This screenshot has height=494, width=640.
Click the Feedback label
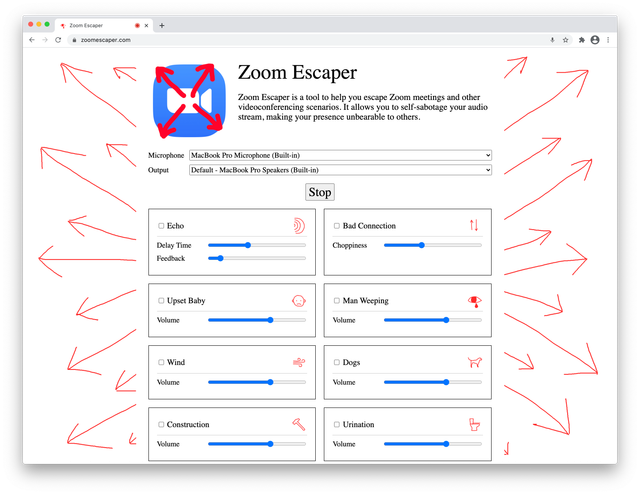[171, 258]
